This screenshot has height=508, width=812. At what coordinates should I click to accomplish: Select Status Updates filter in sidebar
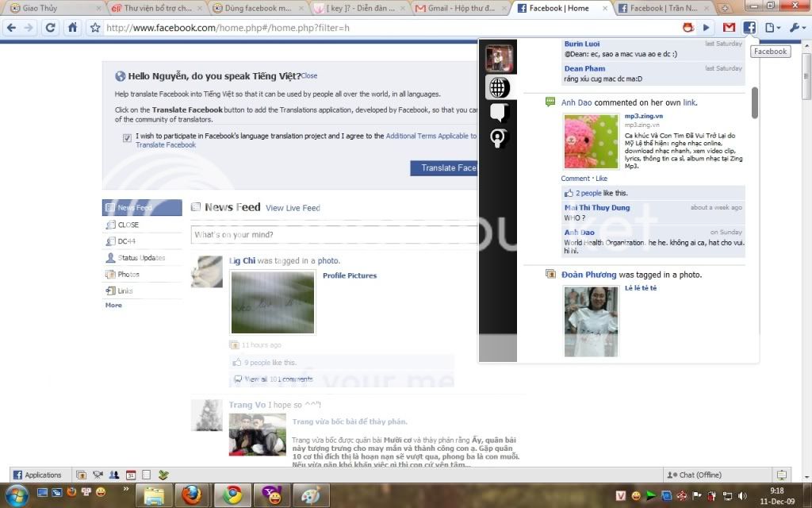pos(142,258)
